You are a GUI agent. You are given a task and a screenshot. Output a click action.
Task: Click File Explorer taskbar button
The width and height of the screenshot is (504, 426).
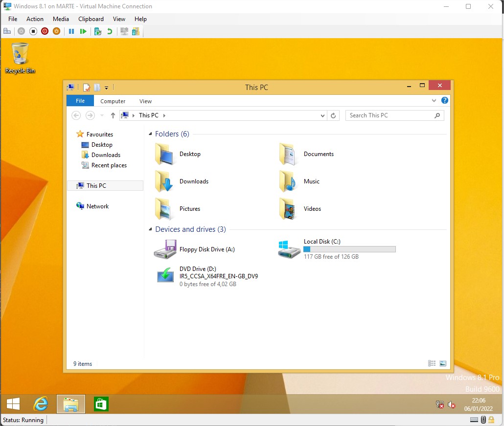pos(71,404)
